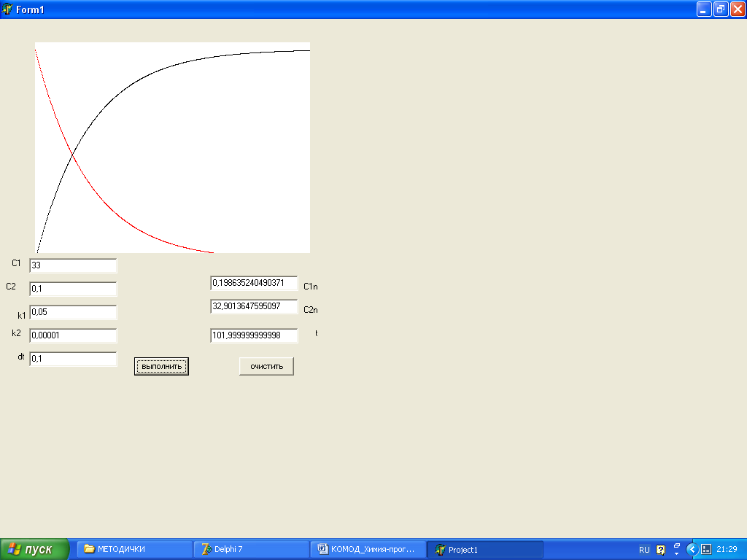Click the C2n result output field
Image resolution: width=747 pixels, height=560 pixels.
254,306
